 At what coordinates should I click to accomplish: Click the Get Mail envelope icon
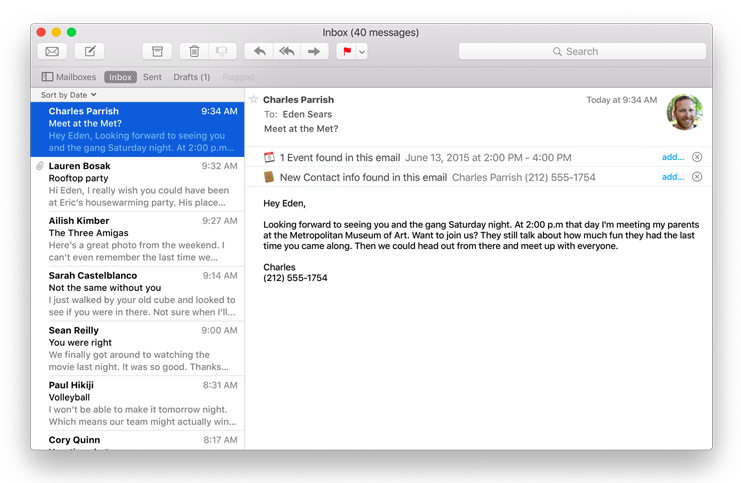coord(53,51)
